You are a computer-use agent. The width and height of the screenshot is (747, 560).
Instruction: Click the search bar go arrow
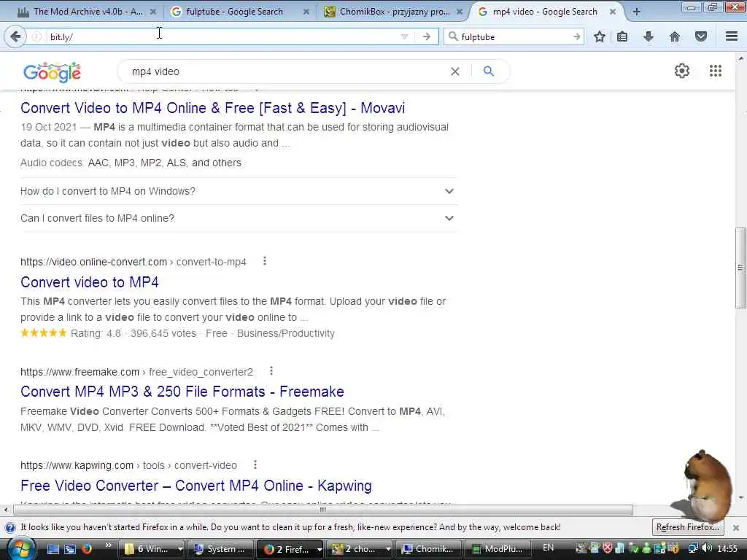(x=576, y=36)
